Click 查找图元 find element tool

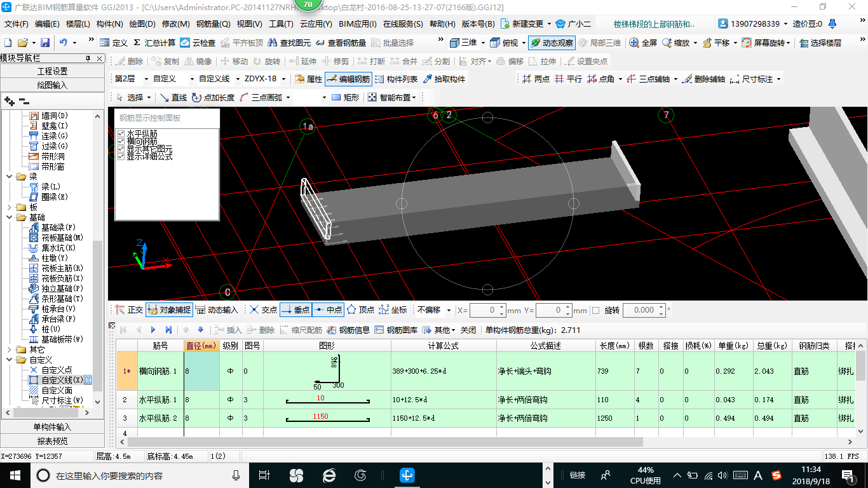pyautogui.click(x=290, y=43)
